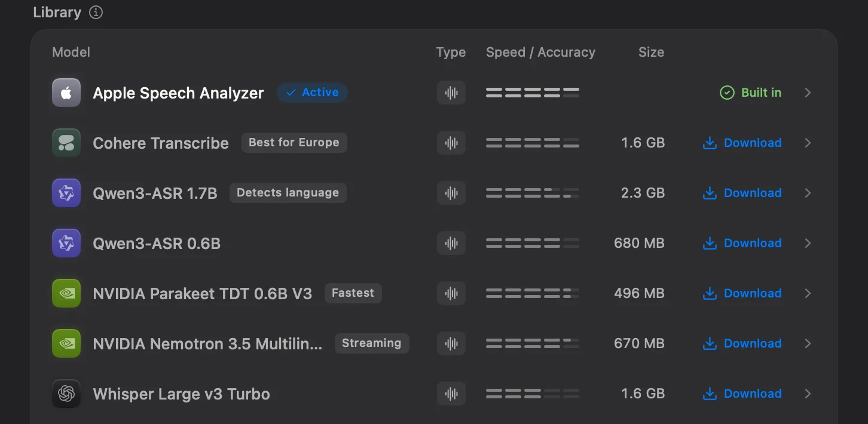Select NVIDIA Parakeet TDT 0.6B V3 name

point(203,294)
